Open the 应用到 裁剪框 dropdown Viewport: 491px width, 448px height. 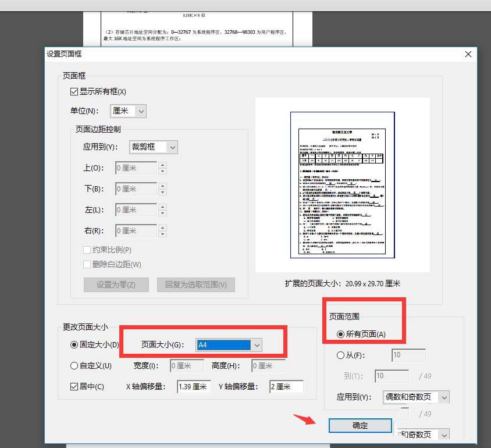coord(154,147)
